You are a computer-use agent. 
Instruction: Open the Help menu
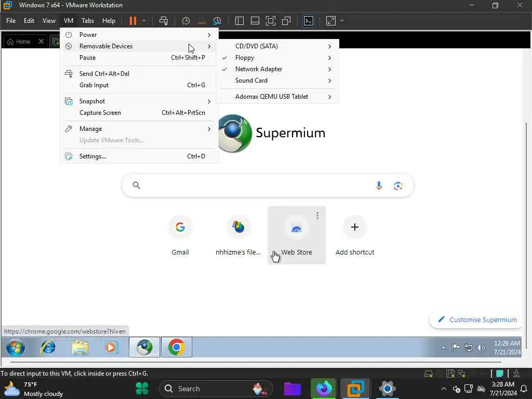(x=109, y=21)
